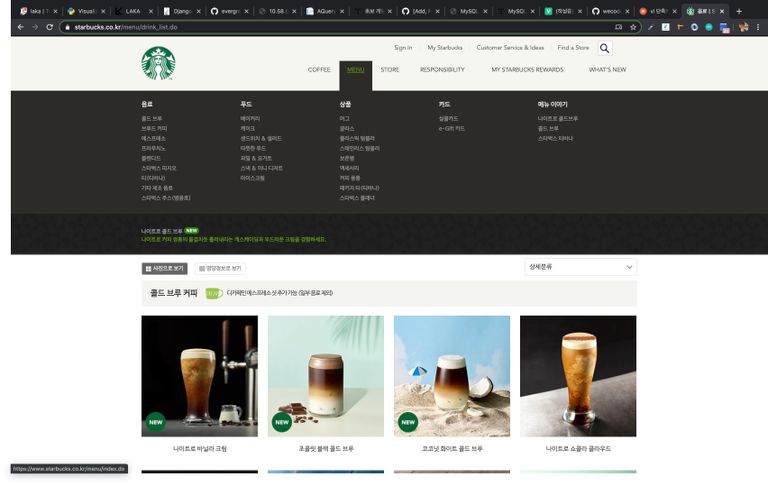Open the RESPONSIBILITY navigation menu
Image resolution: width=768 pixels, height=486 pixels.
tap(442, 70)
